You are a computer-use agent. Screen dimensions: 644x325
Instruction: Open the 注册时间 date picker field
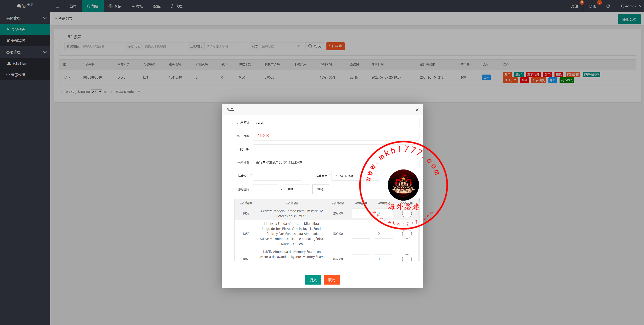click(x=226, y=46)
